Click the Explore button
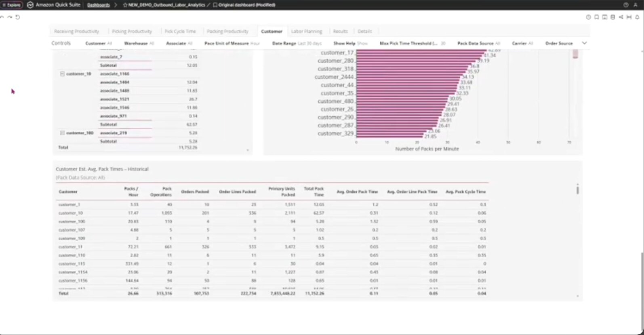 [11, 5]
